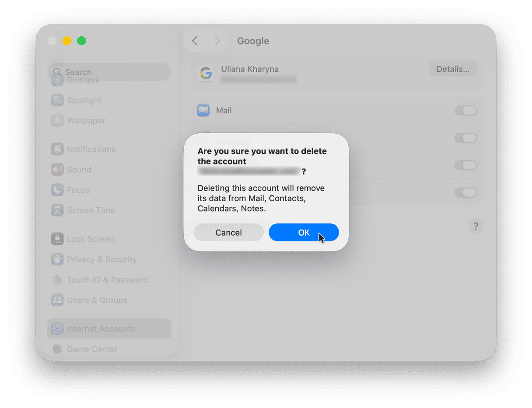This screenshot has height=408, width=532.
Task: Click the Search field in sidebar
Action: (x=109, y=72)
